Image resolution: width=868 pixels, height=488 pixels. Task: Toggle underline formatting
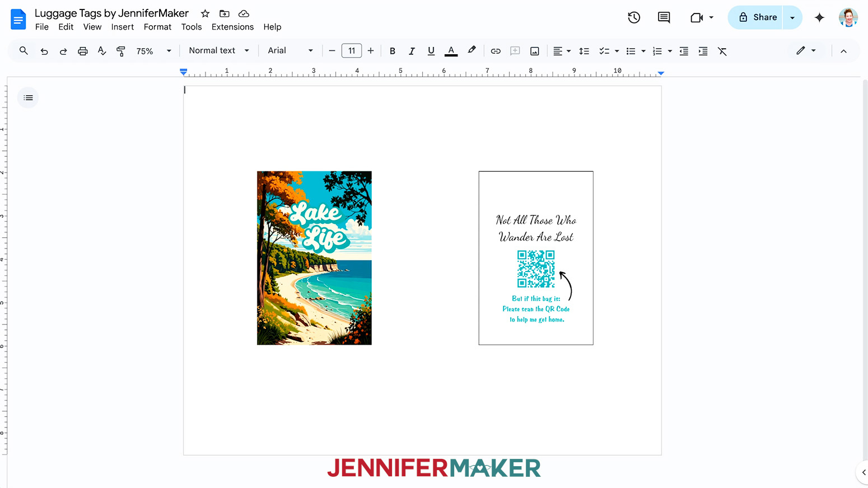pyautogui.click(x=431, y=51)
